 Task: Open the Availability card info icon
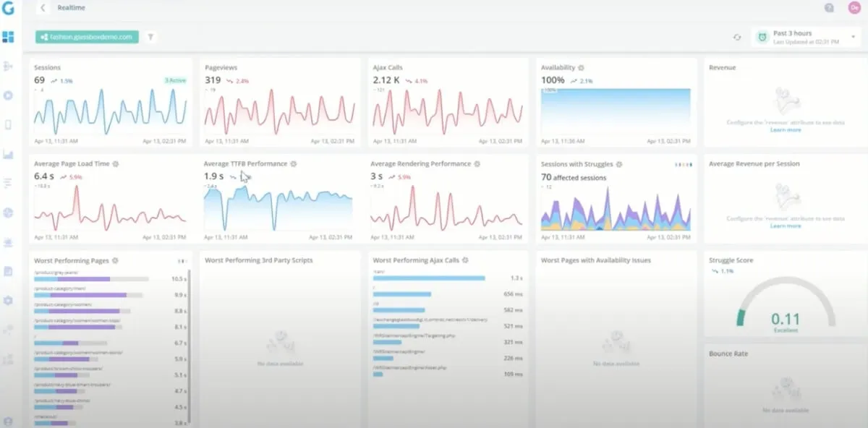[x=581, y=67]
